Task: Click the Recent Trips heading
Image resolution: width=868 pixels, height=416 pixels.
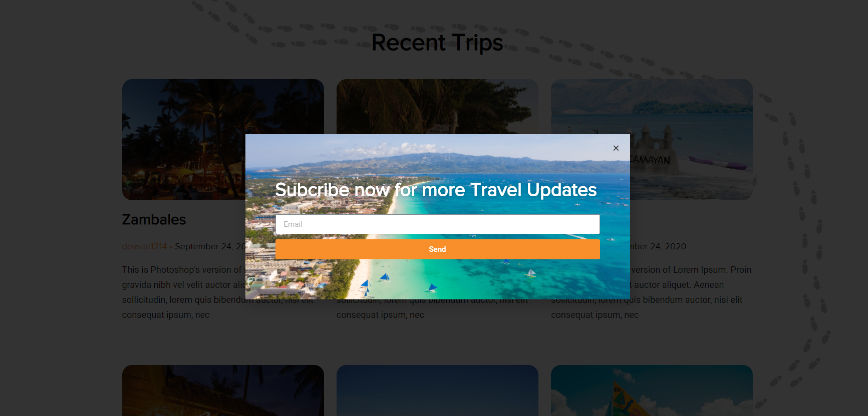Action: click(437, 43)
